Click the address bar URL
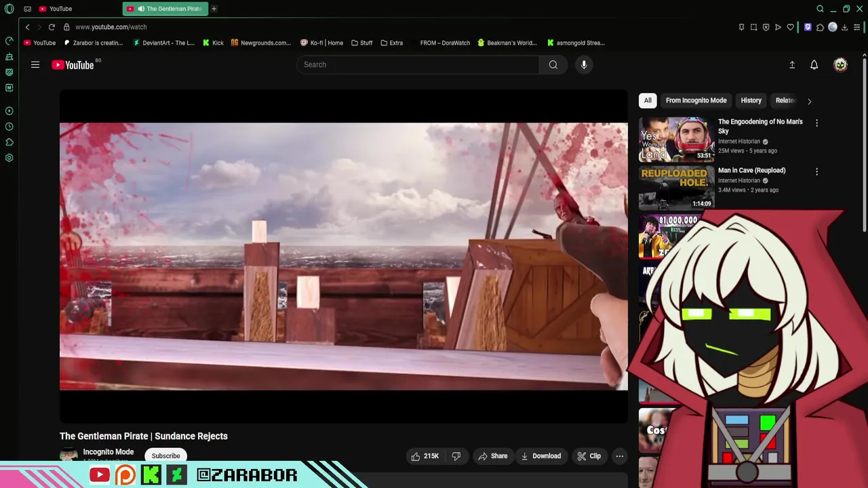This screenshot has width=868, height=488. [111, 27]
